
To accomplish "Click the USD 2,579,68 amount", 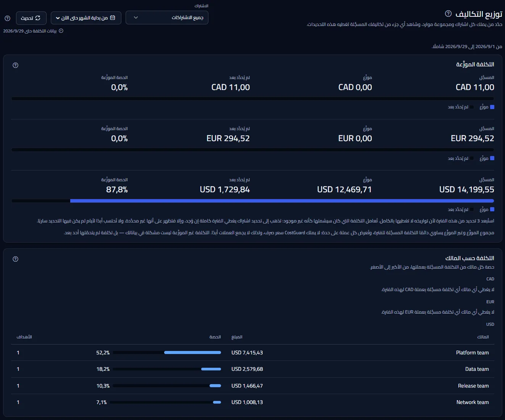I will click(247, 369).
